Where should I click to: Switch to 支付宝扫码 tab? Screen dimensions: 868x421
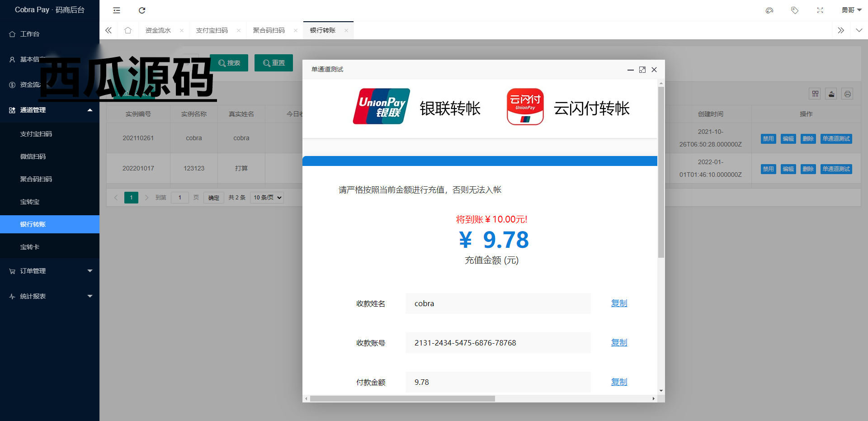[x=212, y=30]
